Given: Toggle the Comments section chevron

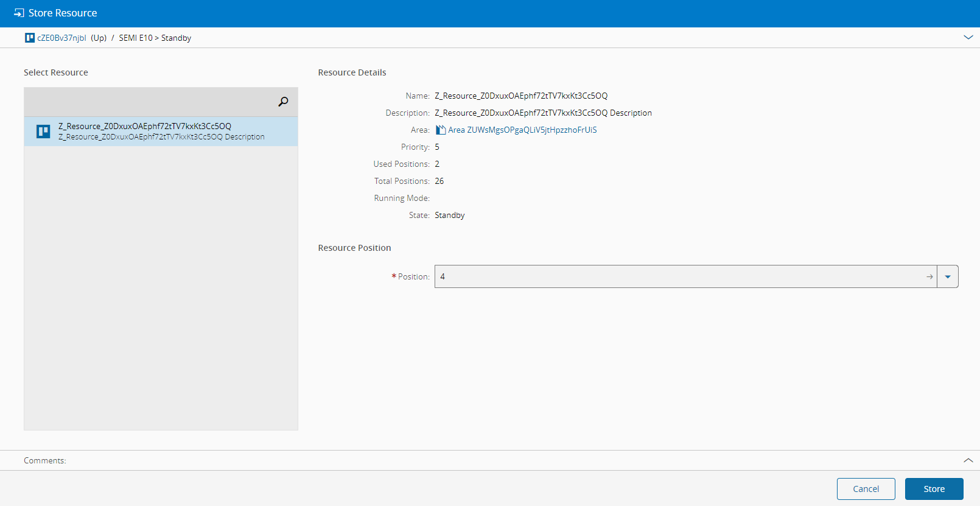Looking at the screenshot, I should click(x=968, y=460).
